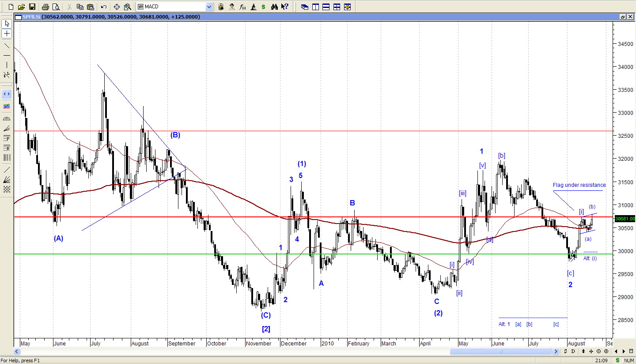Viewport: 636px width, 364px height.
Task: Print the chart via printer icon
Action: click(x=45, y=7)
